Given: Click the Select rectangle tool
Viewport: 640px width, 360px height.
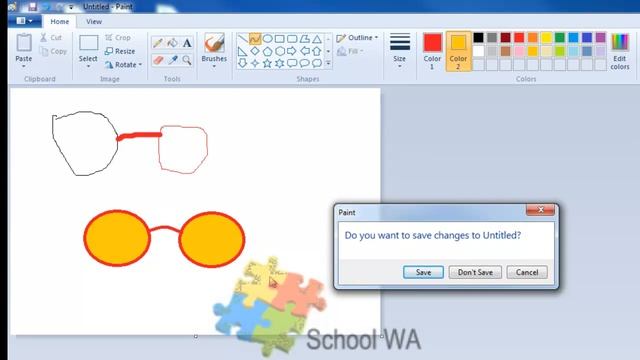Looking at the screenshot, I should coord(89,43).
